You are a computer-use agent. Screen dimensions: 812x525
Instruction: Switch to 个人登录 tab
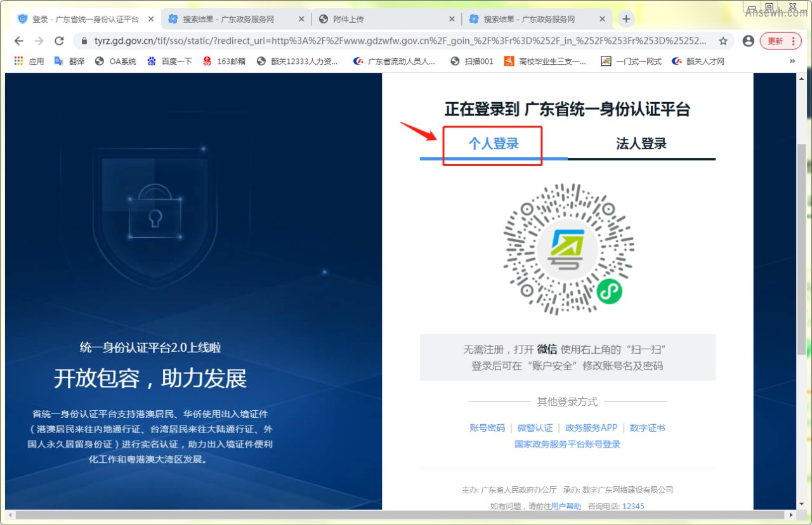pyautogui.click(x=494, y=144)
